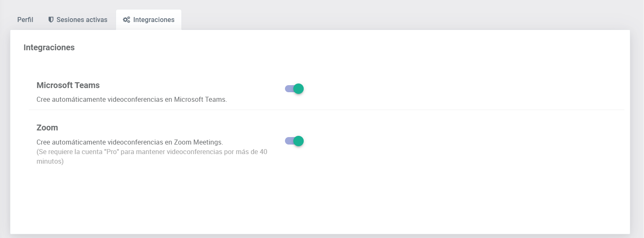The image size is (644, 238).
Task: Click the purple track of Teams toggle
Action: click(x=288, y=88)
